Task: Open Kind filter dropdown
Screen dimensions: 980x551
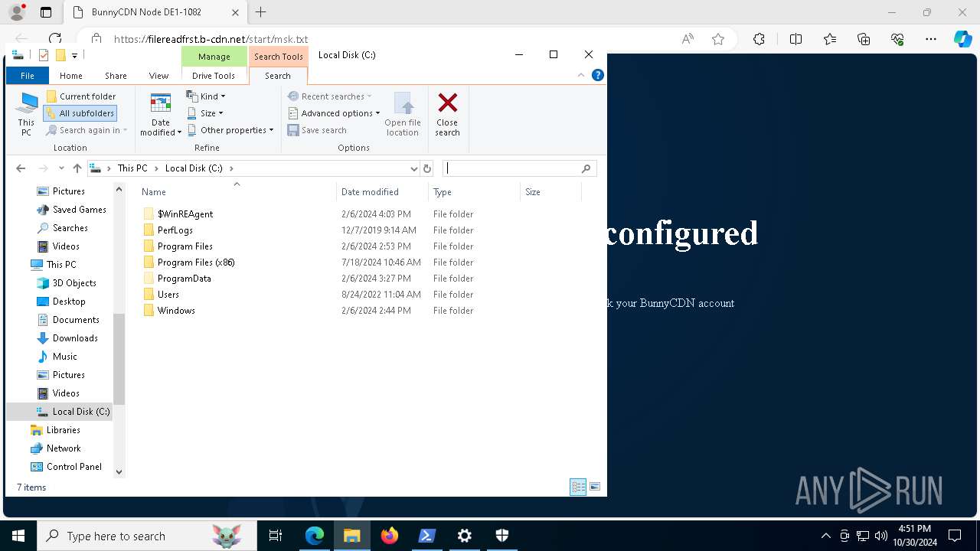Action: click(x=206, y=96)
